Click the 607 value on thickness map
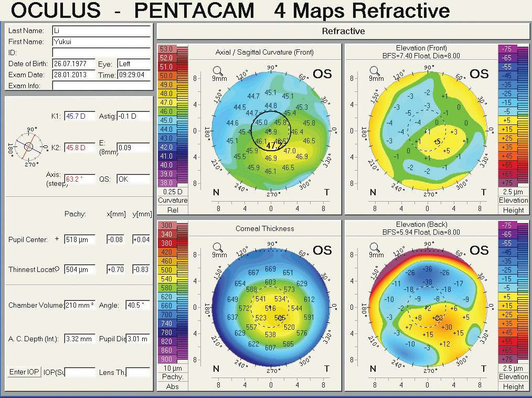 click(x=270, y=348)
